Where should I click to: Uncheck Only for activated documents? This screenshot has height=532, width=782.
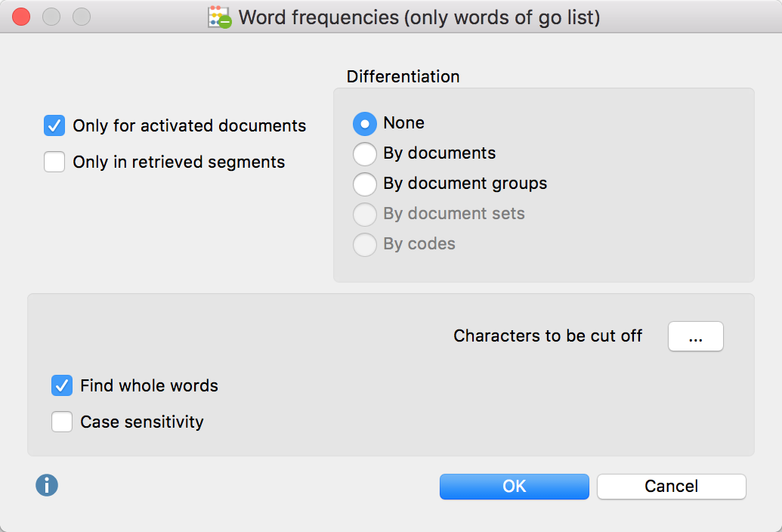(x=54, y=125)
